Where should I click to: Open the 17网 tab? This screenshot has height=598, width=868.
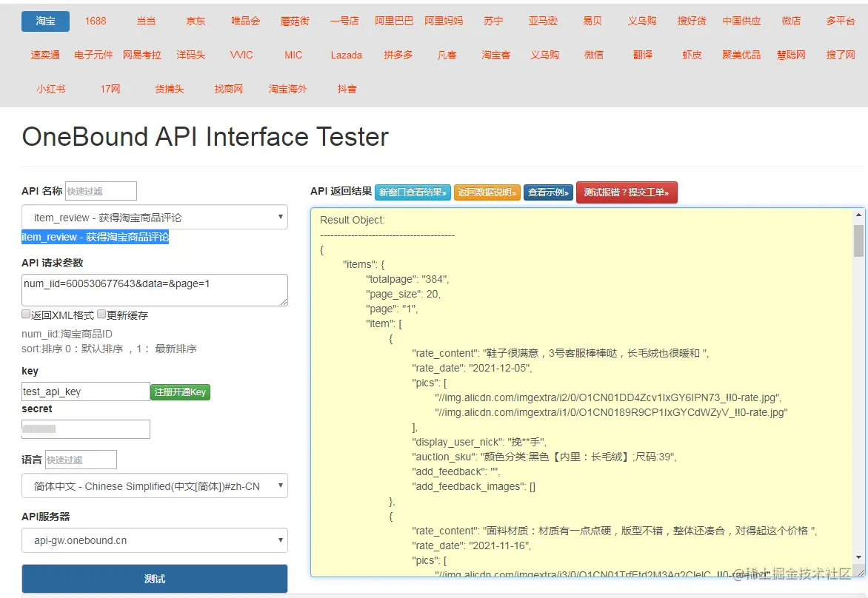pos(110,89)
